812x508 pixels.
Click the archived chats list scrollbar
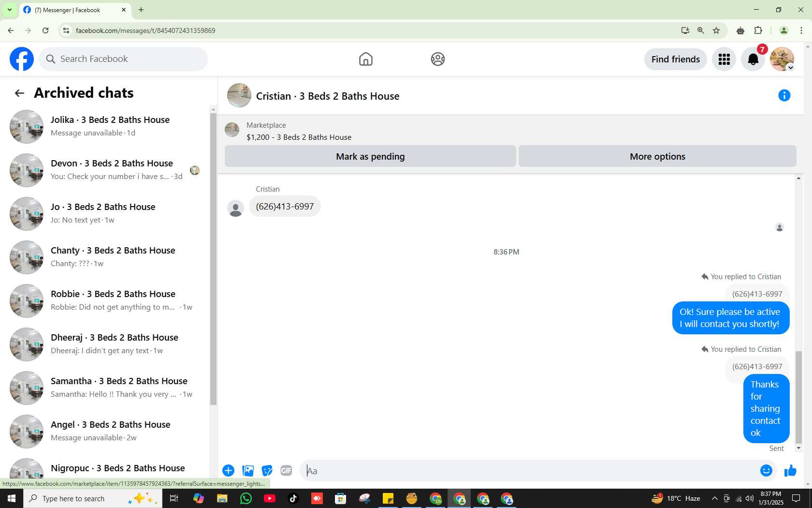point(213,259)
